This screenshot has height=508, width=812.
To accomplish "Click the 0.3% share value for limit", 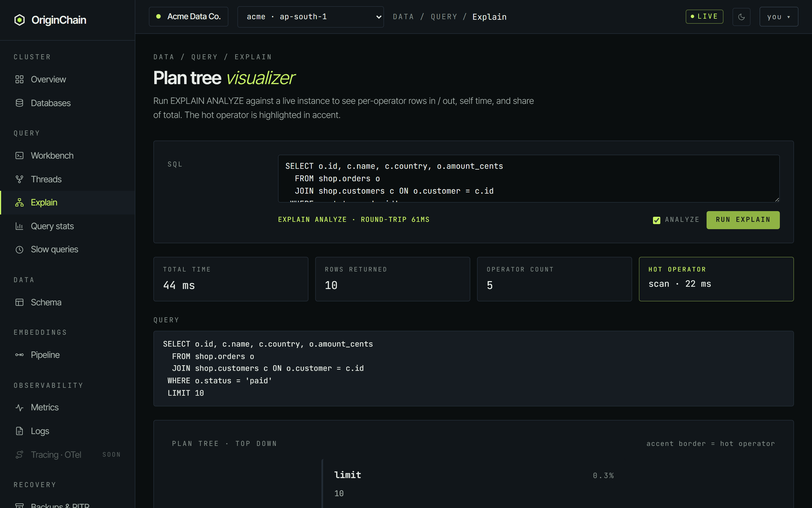I will pos(603,476).
